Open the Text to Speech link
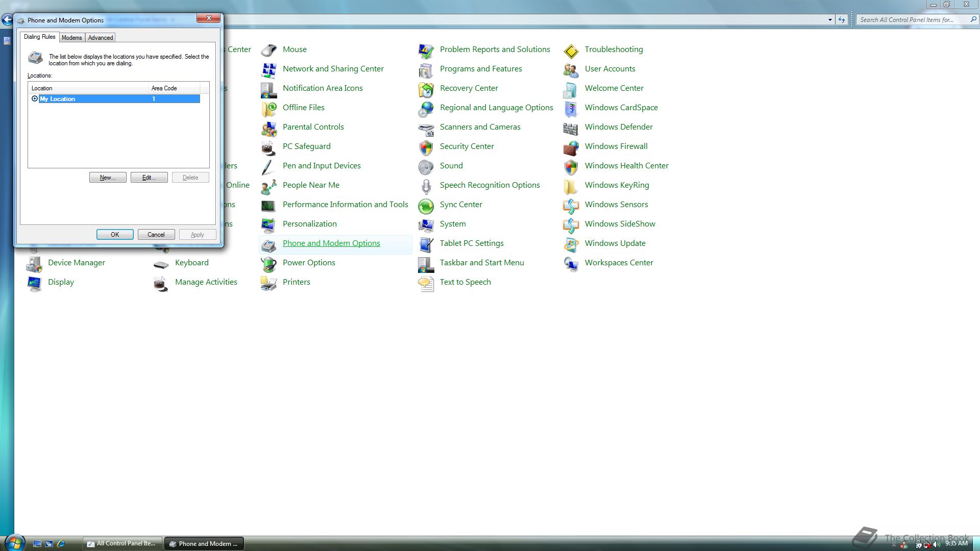 pyautogui.click(x=465, y=282)
